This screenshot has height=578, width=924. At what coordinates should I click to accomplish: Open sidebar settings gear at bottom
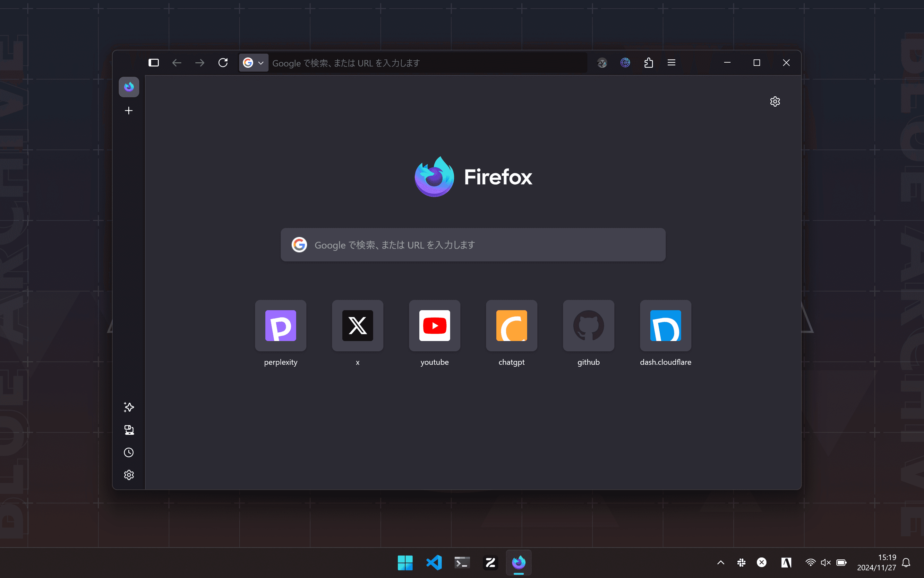[x=129, y=475]
